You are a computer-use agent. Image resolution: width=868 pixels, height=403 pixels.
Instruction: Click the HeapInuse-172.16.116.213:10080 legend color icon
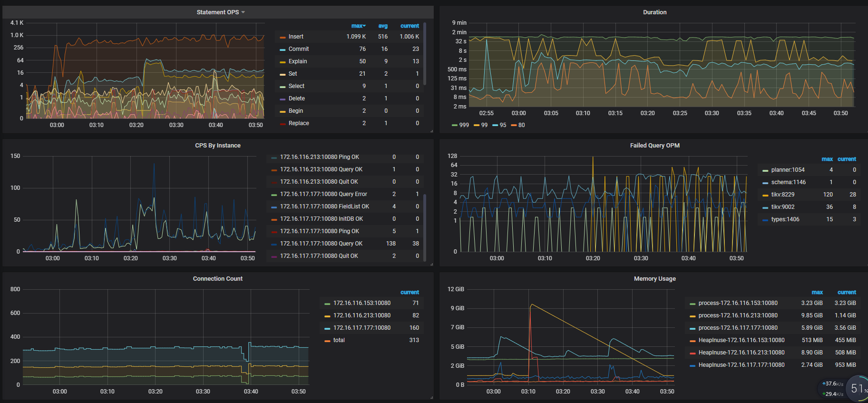tap(692, 353)
